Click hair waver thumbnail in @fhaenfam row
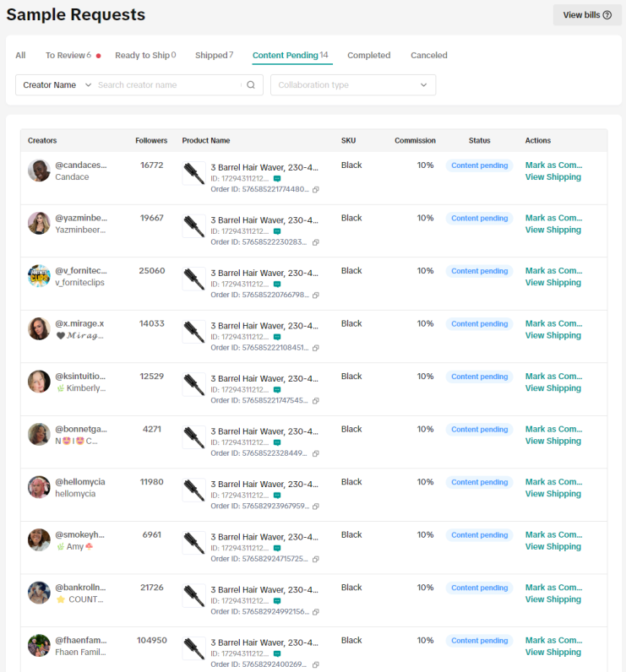Viewport: 626px width, 672px height. pos(194,648)
